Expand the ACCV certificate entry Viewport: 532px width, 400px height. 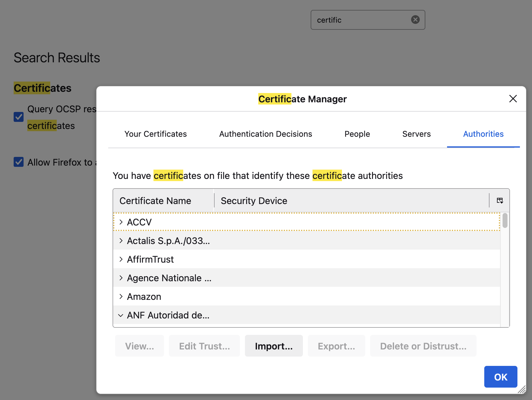(121, 222)
